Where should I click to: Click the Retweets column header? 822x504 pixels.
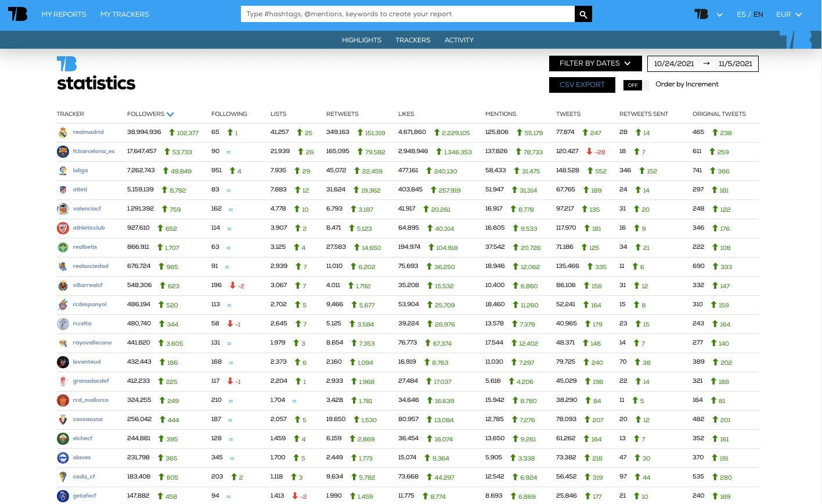[342, 114]
